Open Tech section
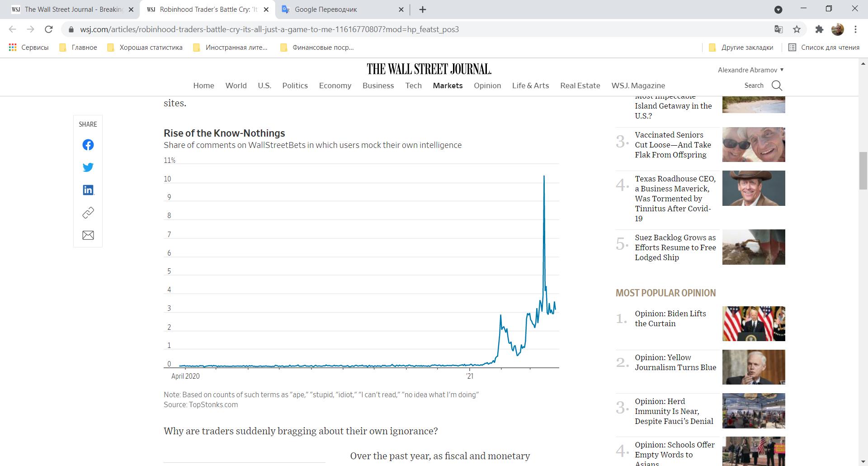 [413, 86]
